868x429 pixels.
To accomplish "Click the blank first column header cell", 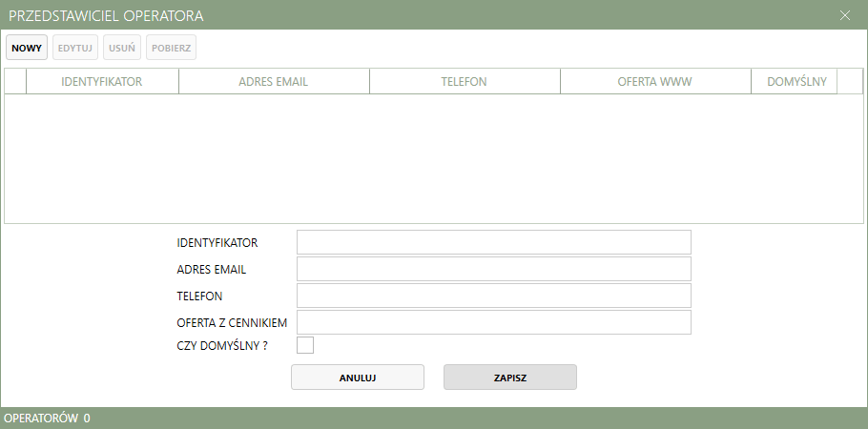I will [15, 82].
